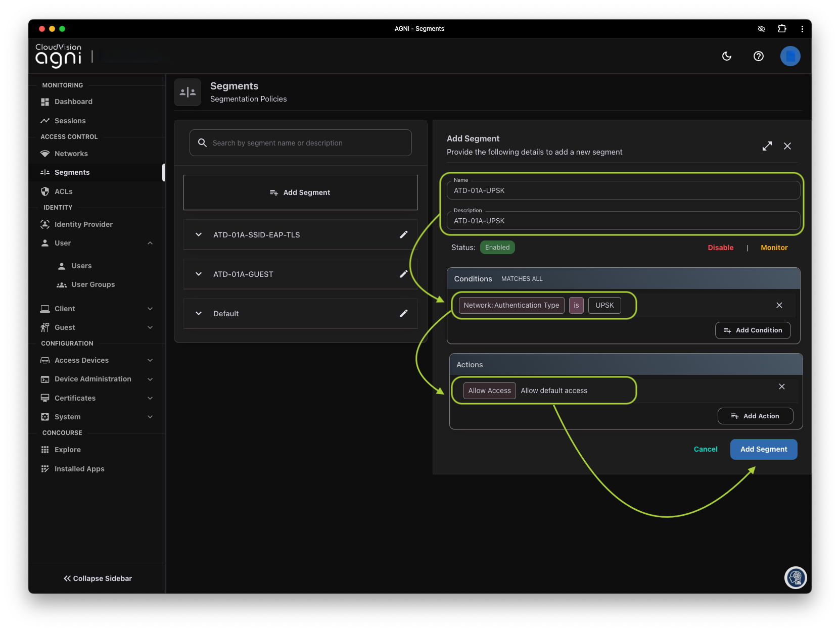Open the Networks sidebar page
Screen dimensions: 840x631
point(71,154)
